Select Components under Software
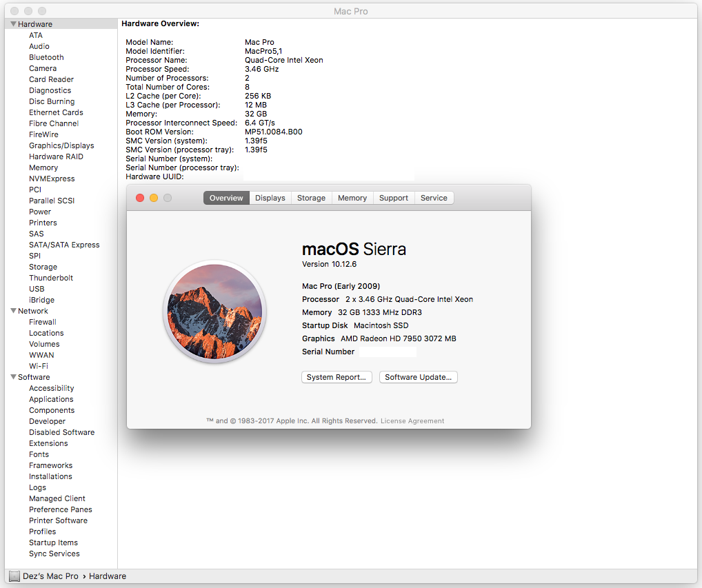This screenshot has height=588, width=702. point(52,410)
